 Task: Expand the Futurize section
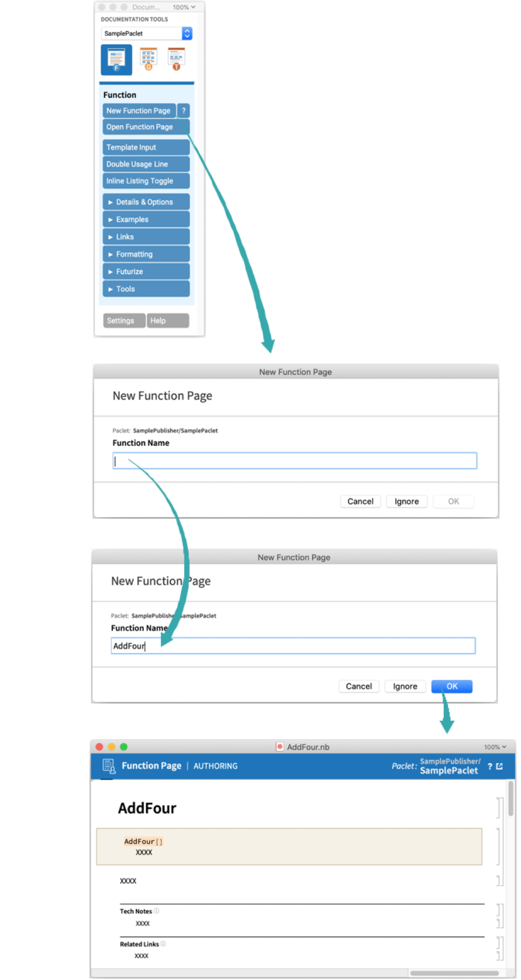[x=145, y=272]
